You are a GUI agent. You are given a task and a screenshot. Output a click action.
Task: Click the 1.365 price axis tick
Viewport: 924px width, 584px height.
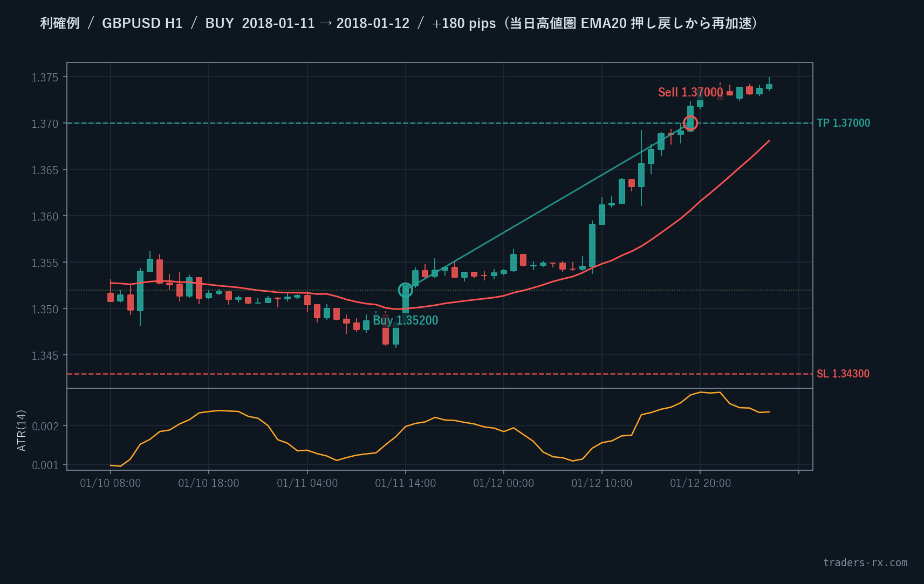pyautogui.click(x=45, y=170)
